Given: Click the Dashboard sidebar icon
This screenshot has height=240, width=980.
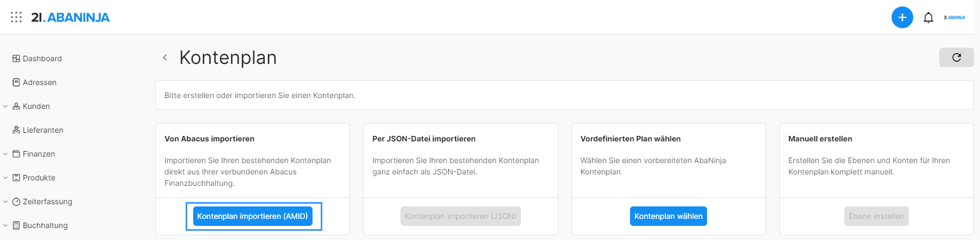Looking at the screenshot, I should [16, 59].
